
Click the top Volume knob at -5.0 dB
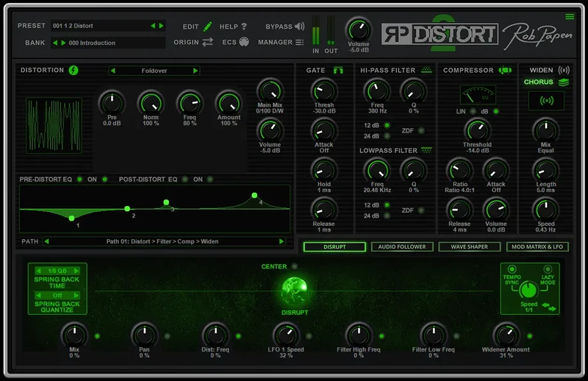point(358,30)
